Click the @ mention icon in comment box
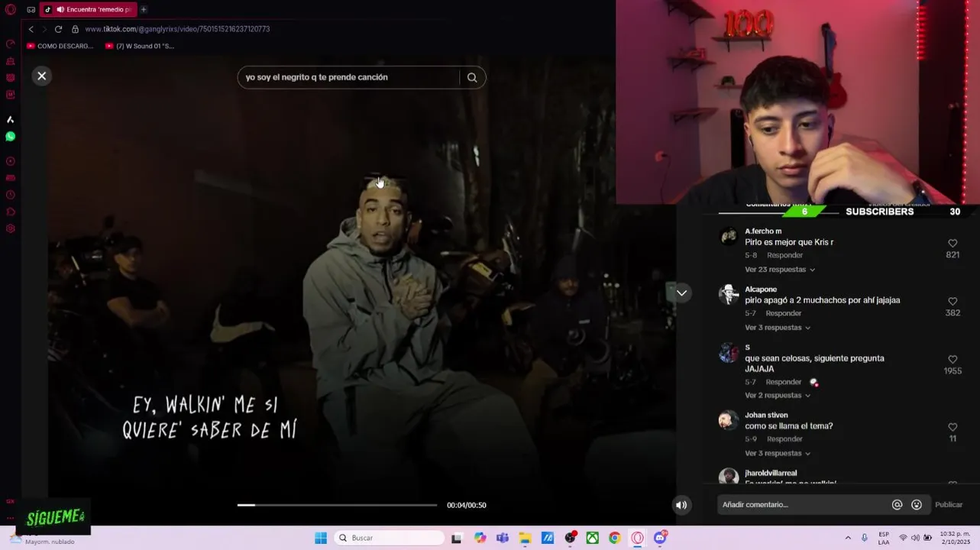The width and height of the screenshot is (980, 550). [x=898, y=505]
